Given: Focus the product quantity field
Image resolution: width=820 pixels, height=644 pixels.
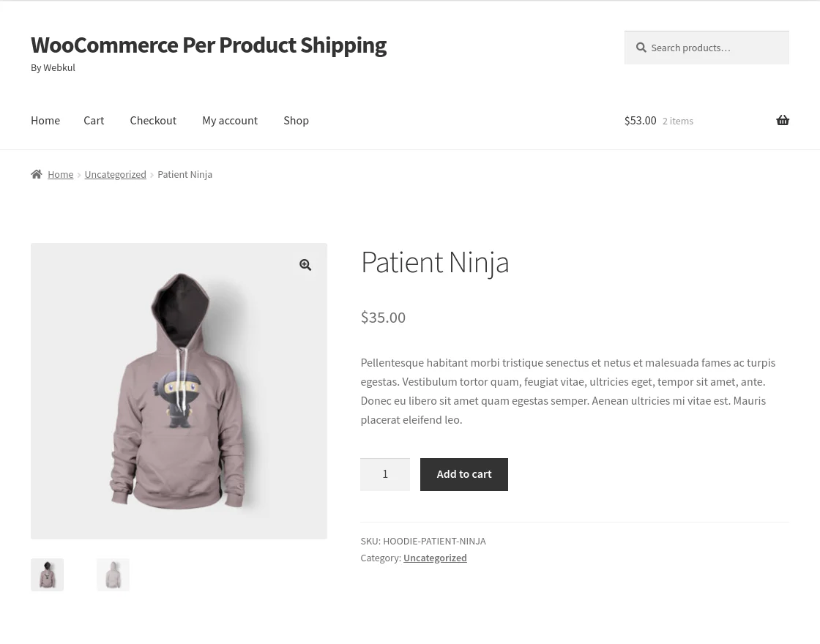Looking at the screenshot, I should click(x=385, y=474).
